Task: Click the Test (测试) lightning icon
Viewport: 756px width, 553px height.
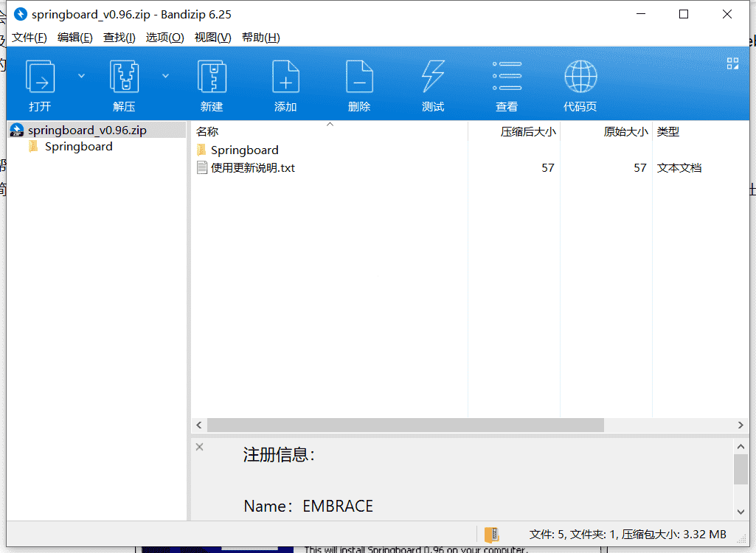Action: tap(433, 76)
